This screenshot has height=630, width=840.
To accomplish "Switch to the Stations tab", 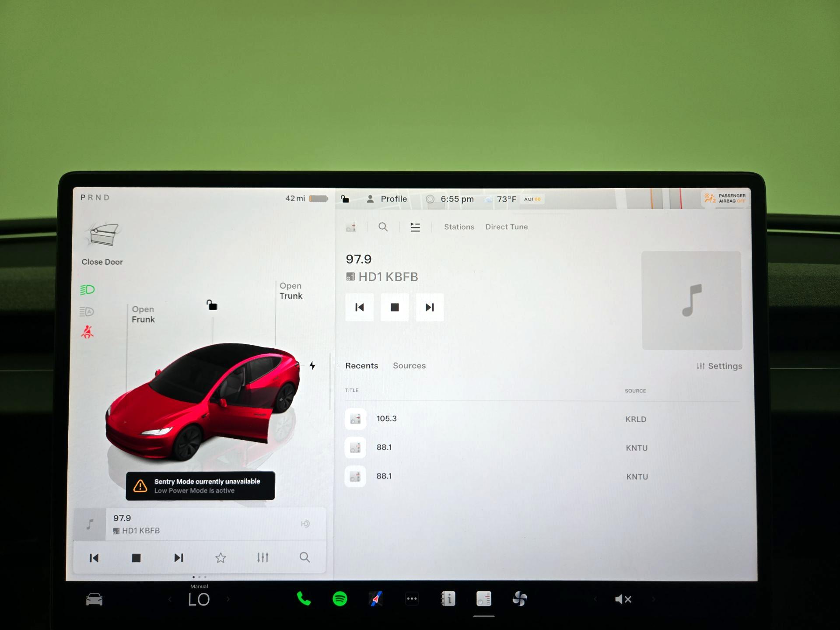I will click(459, 227).
